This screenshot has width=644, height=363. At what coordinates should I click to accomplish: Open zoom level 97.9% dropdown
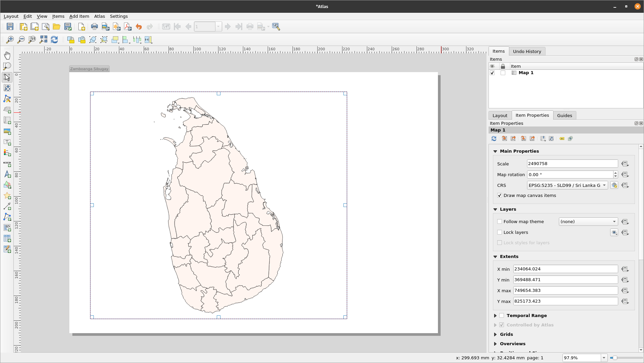click(604, 358)
